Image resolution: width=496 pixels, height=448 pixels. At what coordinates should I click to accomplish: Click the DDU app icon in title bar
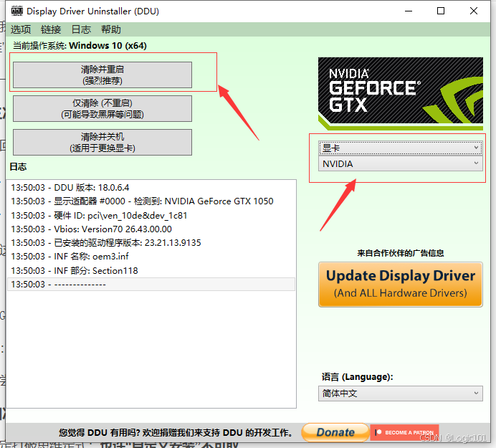coord(17,11)
